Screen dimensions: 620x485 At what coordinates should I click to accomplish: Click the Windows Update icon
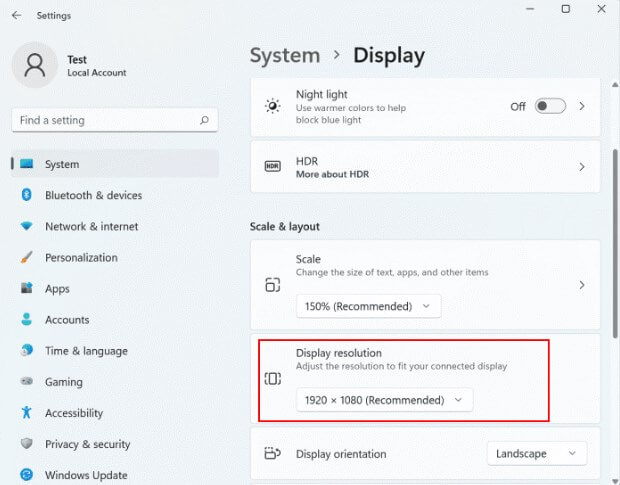coord(26,475)
